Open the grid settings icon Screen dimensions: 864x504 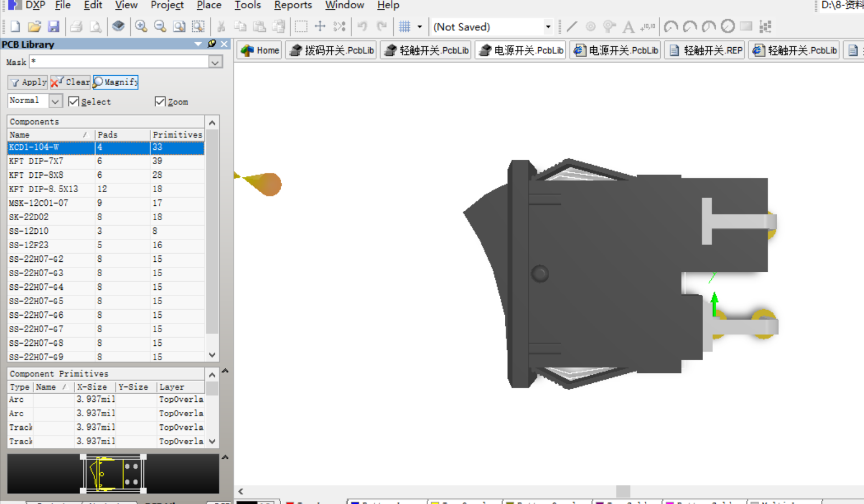coord(405,26)
